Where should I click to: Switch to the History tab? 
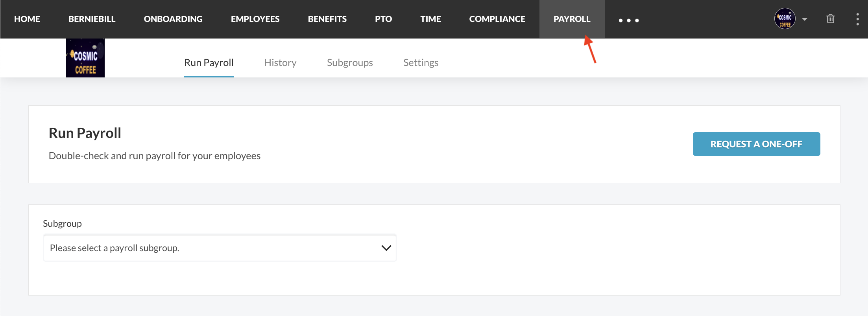point(280,62)
